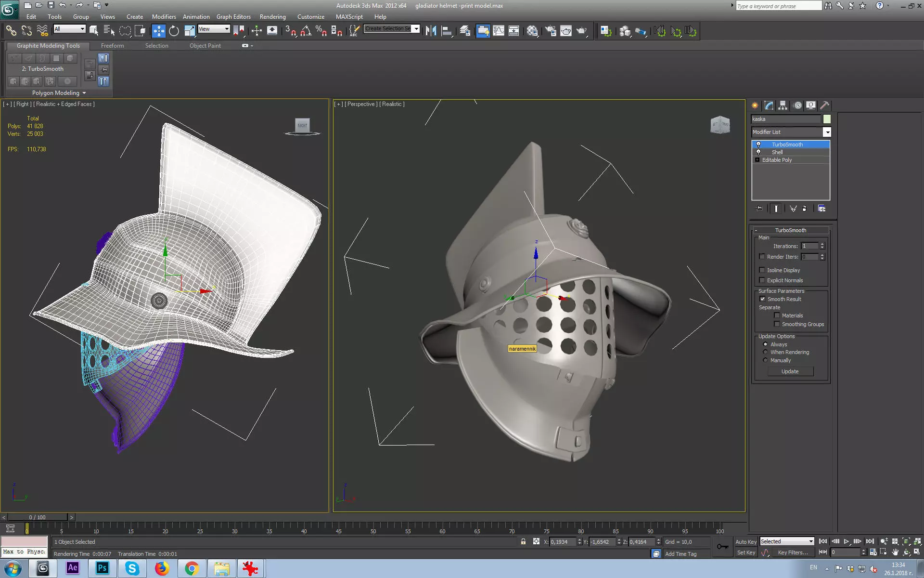The image size is (924, 578).
Task: Enable Explicit Normals checkbox
Action: coord(762,280)
